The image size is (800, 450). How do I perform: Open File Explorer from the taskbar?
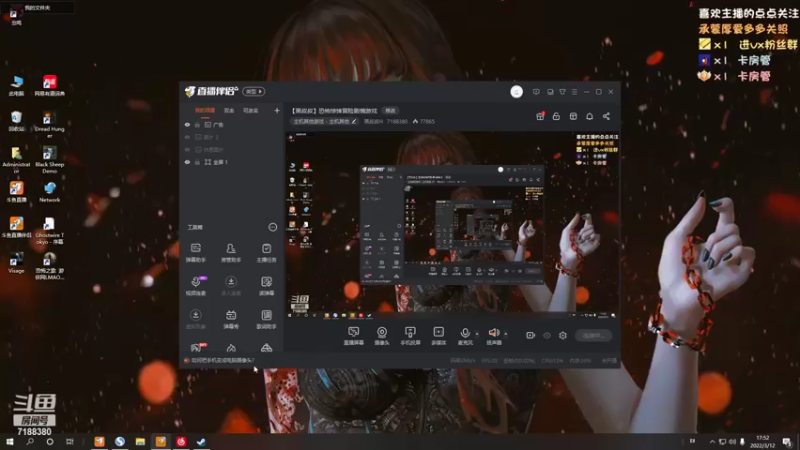(140, 442)
